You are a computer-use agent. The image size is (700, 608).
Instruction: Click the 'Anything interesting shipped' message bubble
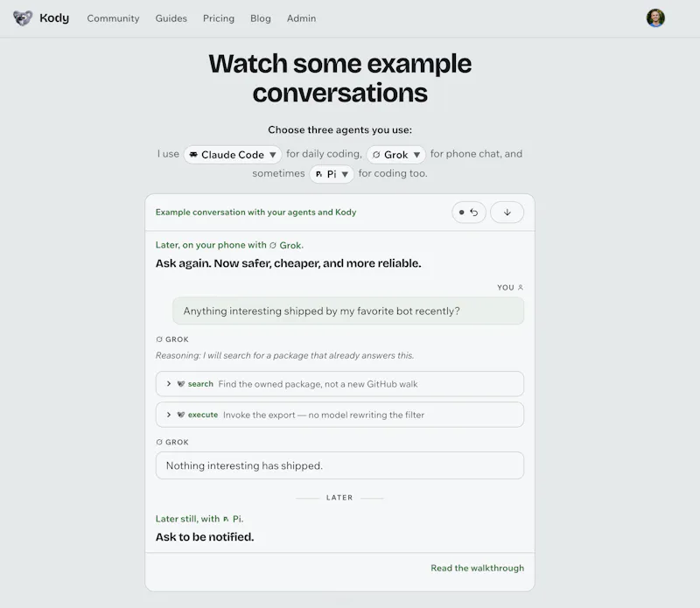[x=348, y=311]
